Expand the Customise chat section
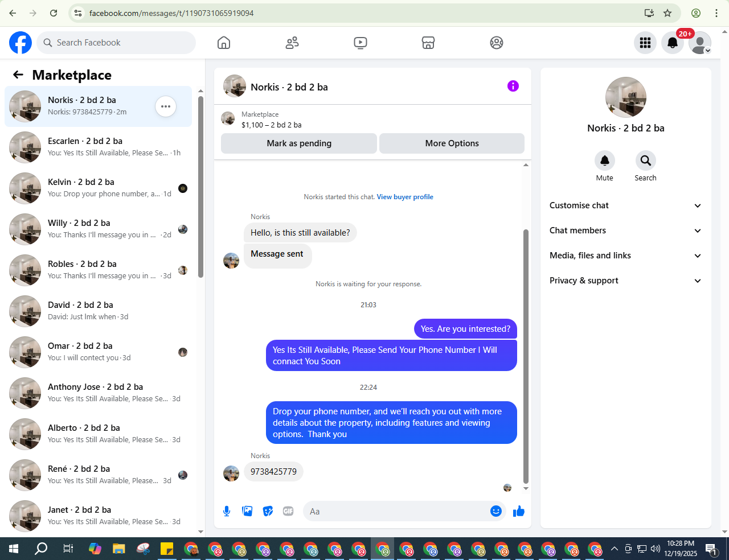Viewport: 729px width, 560px height. coord(625,205)
